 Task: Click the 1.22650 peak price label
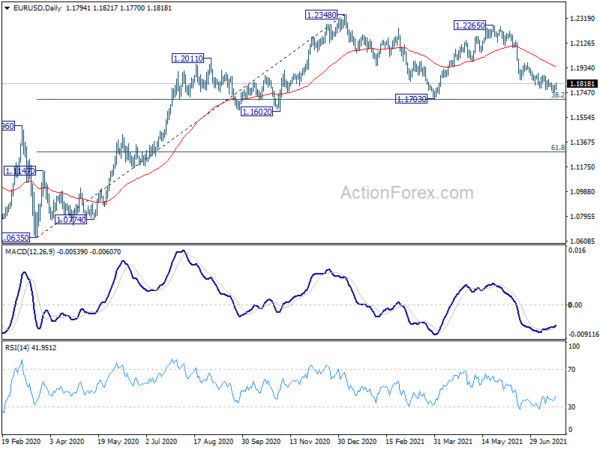[x=470, y=26]
